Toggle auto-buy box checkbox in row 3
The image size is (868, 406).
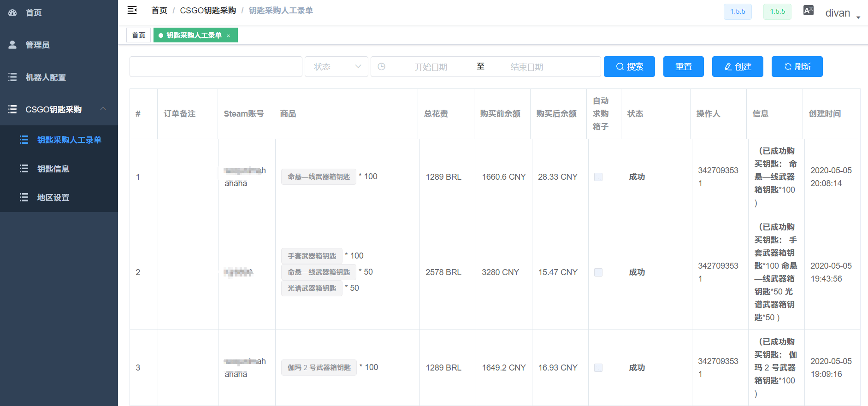pyautogui.click(x=598, y=368)
